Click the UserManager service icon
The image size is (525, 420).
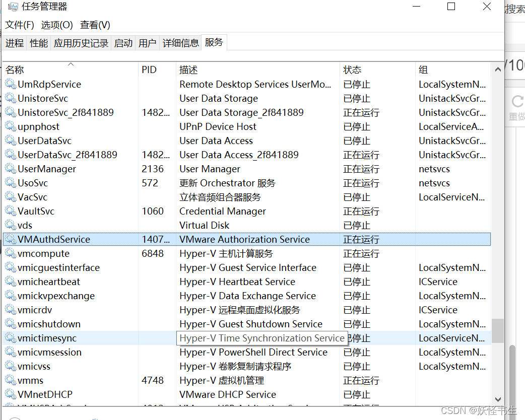coord(11,169)
